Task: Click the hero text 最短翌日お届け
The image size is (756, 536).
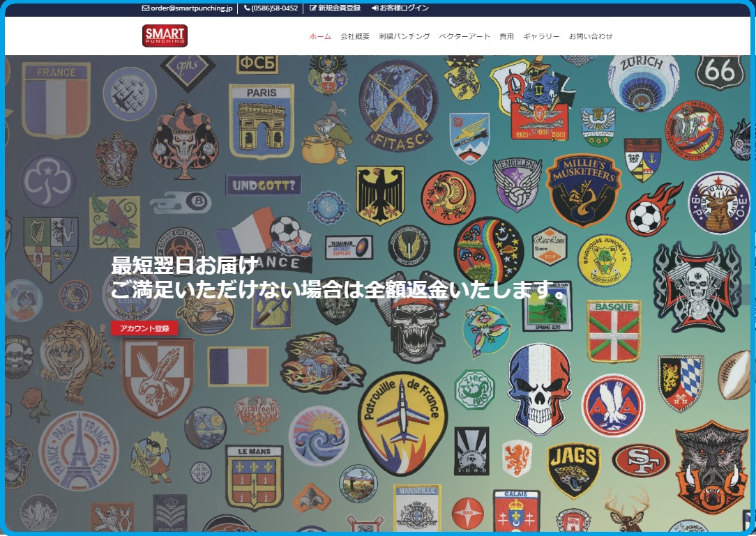Action: coord(185,266)
